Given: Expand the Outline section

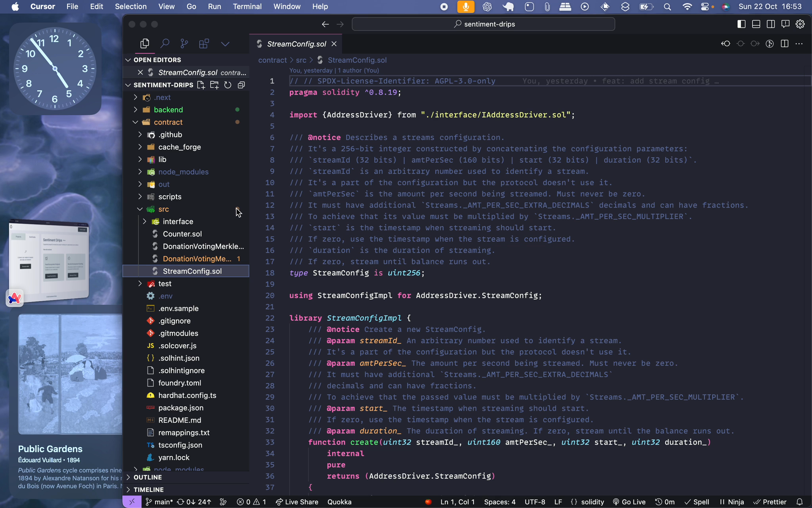Looking at the screenshot, I should 128,477.
